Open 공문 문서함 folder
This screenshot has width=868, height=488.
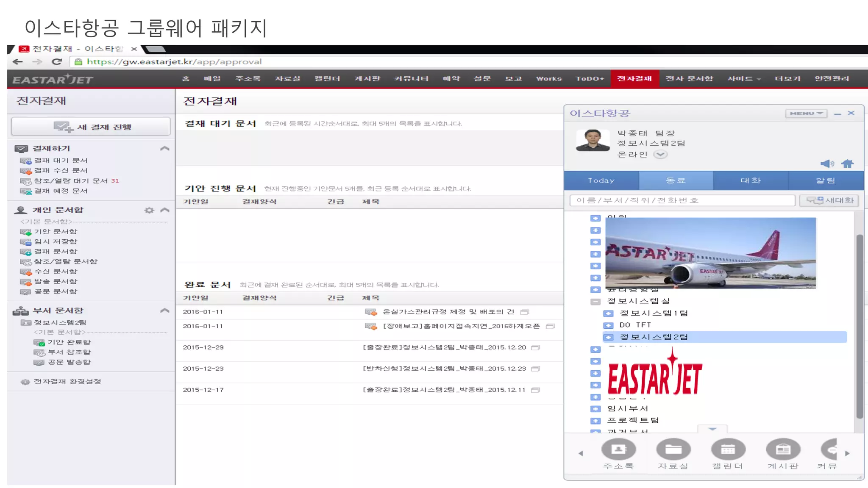(56, 291)
